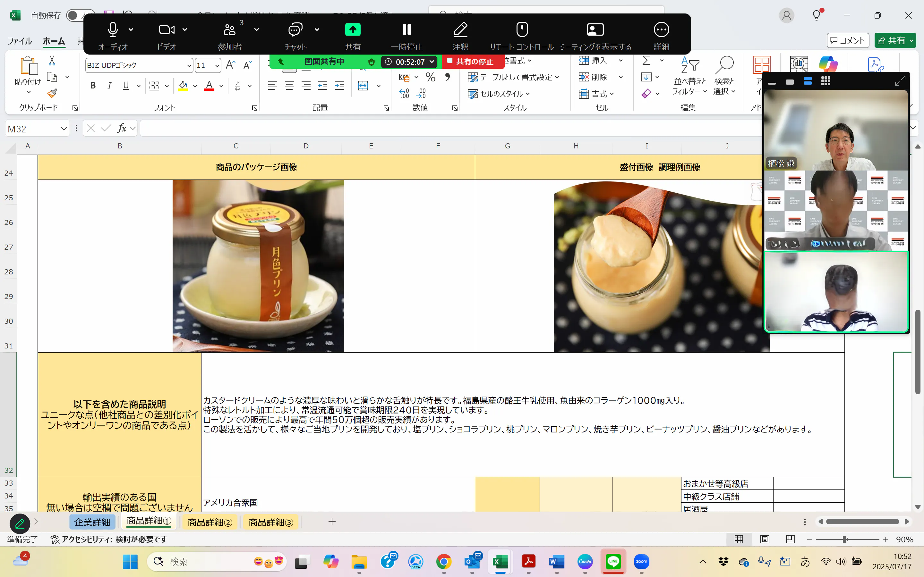
Task: Toggle bold formatting
Action: (x=93, y=86)
